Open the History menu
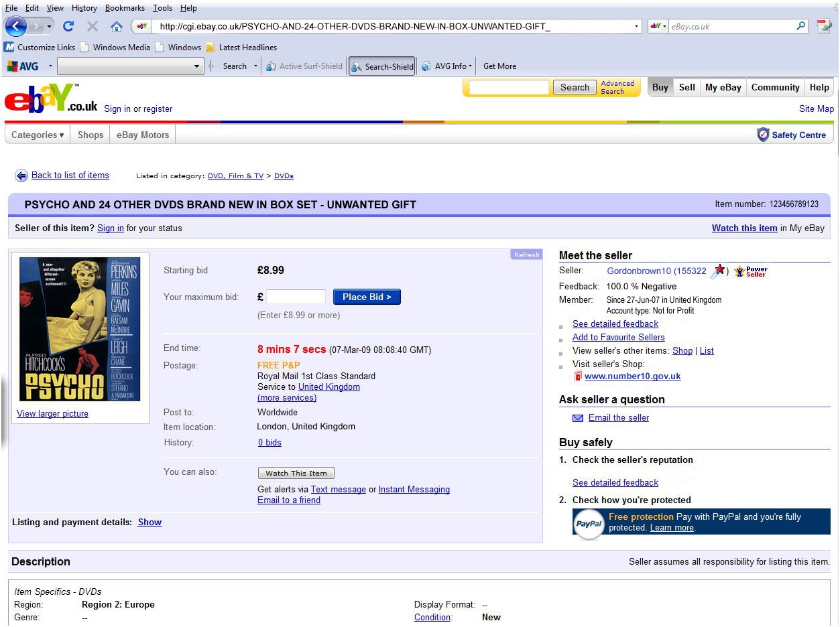This screenshot has height=627, width=840. point(84,8)
